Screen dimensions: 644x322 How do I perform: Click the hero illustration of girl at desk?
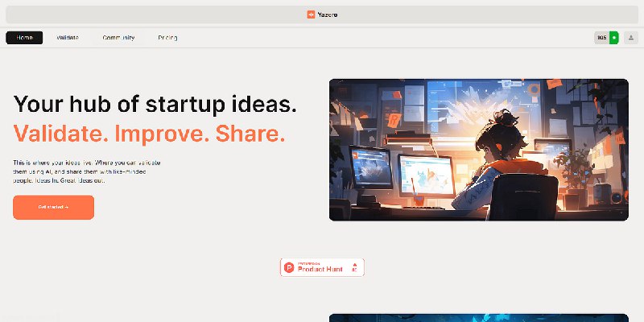pos(479,150)
